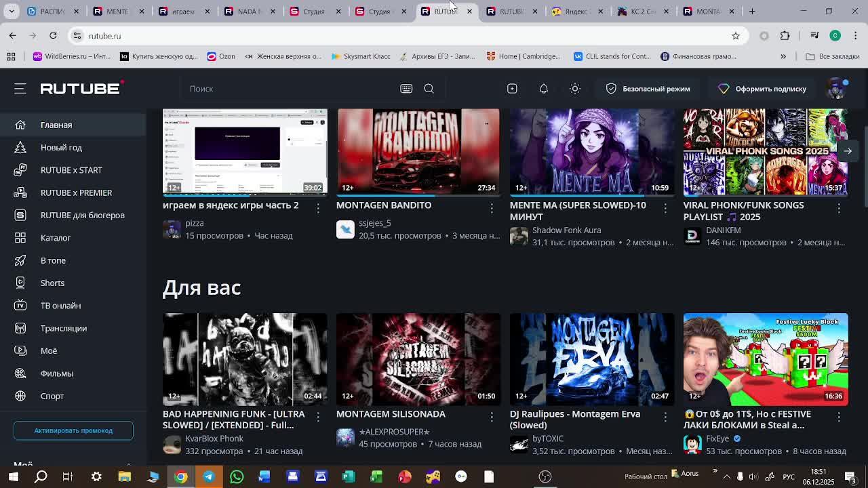Open Chrome extensions puzzle icon
The width and height of the screenshot is (868, 488).
coord(785,35)
